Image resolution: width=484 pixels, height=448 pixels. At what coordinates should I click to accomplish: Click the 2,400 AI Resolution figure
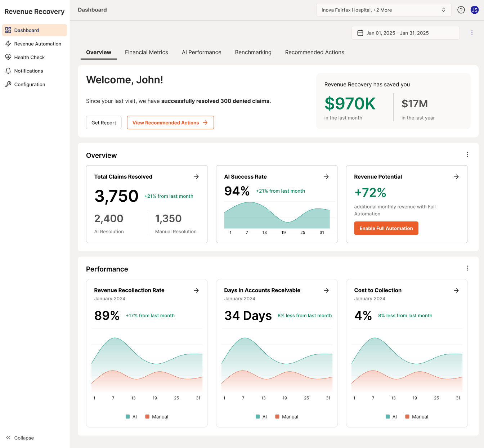pyautogui.click(x=109, y=219)
